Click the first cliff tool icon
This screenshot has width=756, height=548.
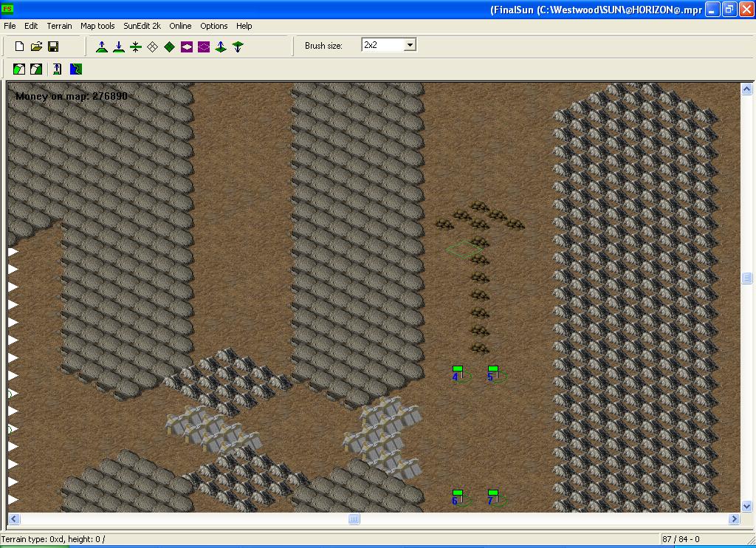pyautogui.click(x=19, y=69)
